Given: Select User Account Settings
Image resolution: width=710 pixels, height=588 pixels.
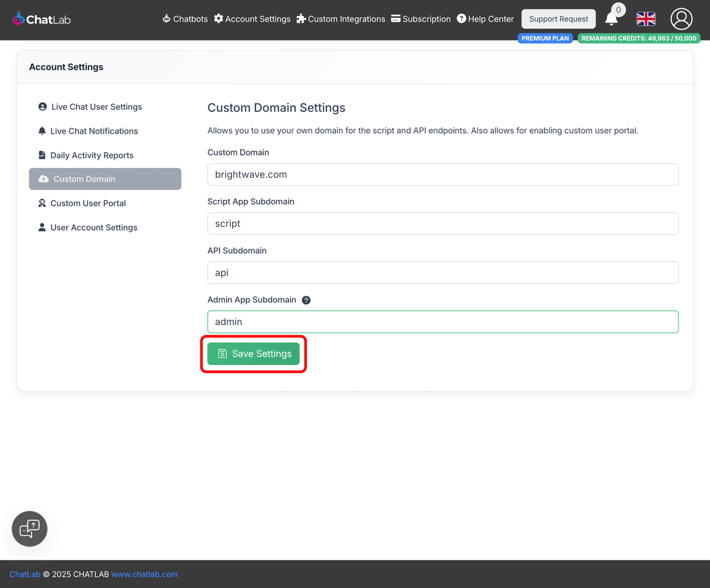Looking at the screenshot, I should point(94,227).
